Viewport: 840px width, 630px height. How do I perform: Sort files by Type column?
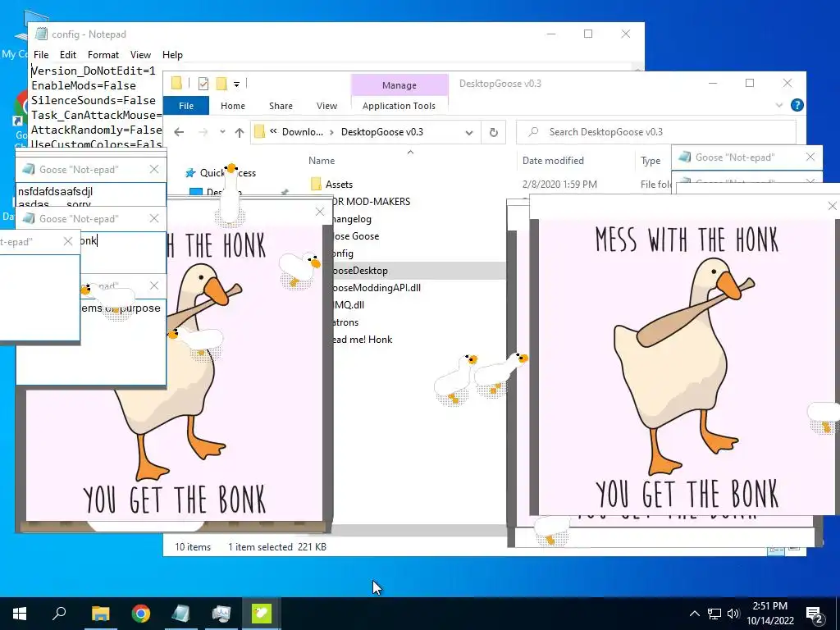coord(651,160)
